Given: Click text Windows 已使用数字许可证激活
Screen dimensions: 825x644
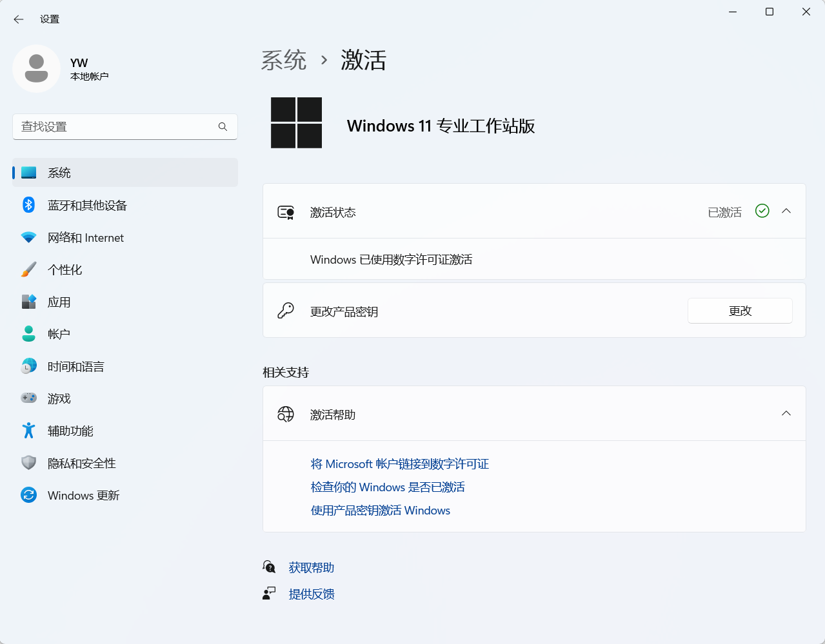Looking at the screenshot, I should pos(392,259).
